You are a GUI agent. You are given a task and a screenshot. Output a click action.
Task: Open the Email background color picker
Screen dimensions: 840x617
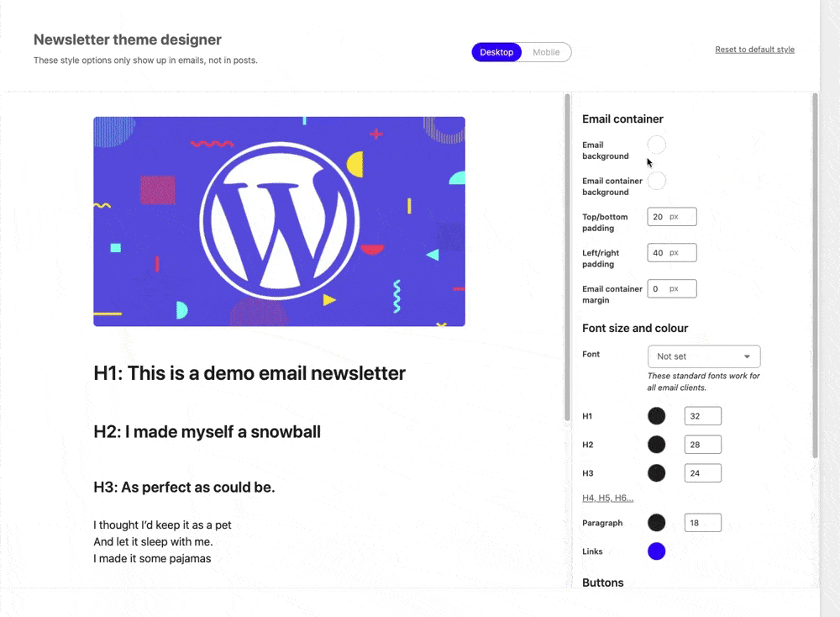tap(656, 144)
